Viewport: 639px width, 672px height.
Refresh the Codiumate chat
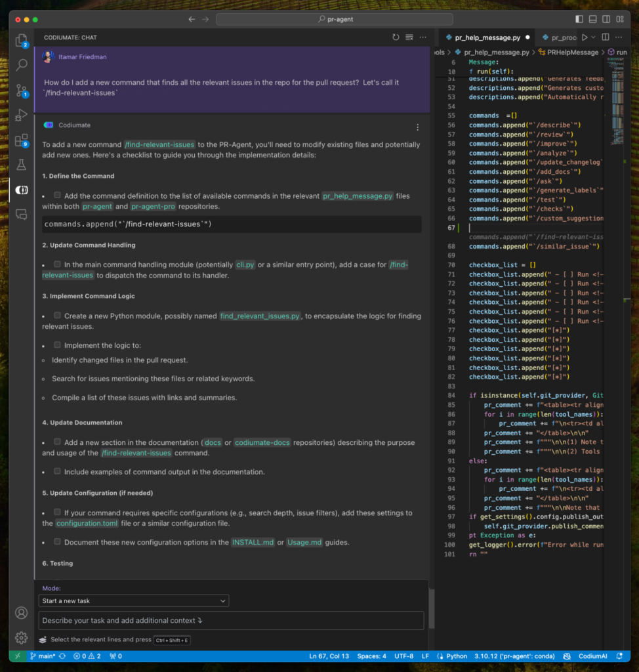(x=396, y=37)
